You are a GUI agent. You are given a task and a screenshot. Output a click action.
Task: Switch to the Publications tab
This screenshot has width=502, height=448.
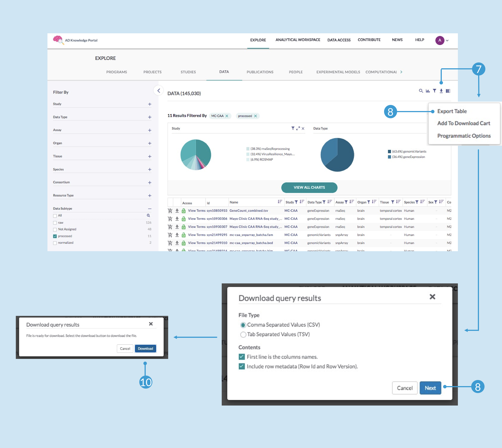pos(260,72)
